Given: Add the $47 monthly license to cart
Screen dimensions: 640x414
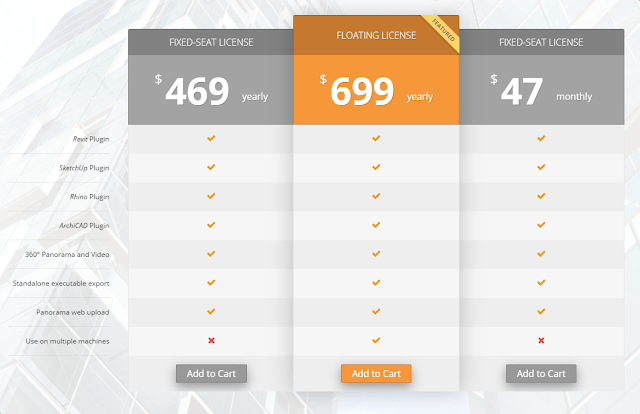Looking at the screenshot, I should coord(541,373).
